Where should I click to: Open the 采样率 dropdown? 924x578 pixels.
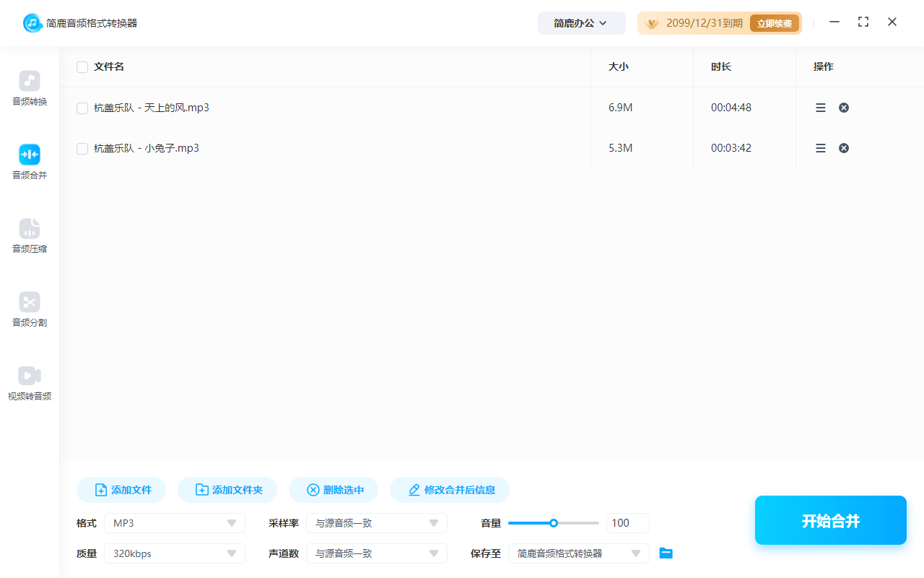(376, 522)
